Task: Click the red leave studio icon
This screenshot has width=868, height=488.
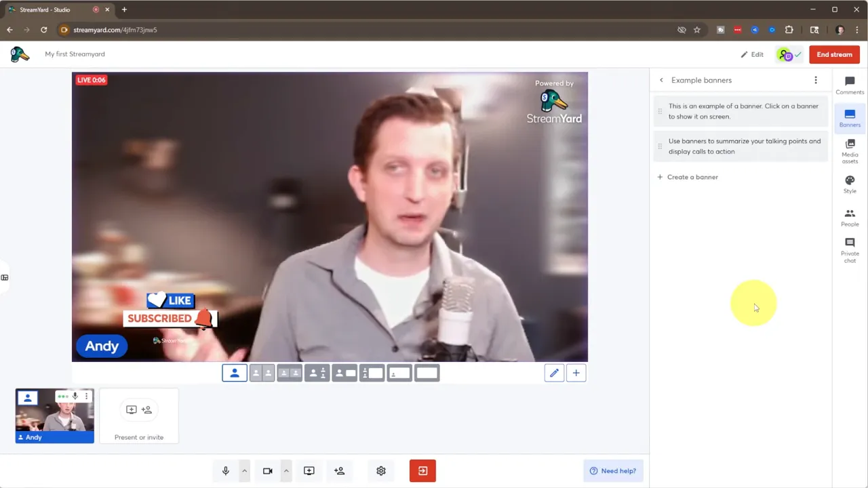Action: coord(422,470)
